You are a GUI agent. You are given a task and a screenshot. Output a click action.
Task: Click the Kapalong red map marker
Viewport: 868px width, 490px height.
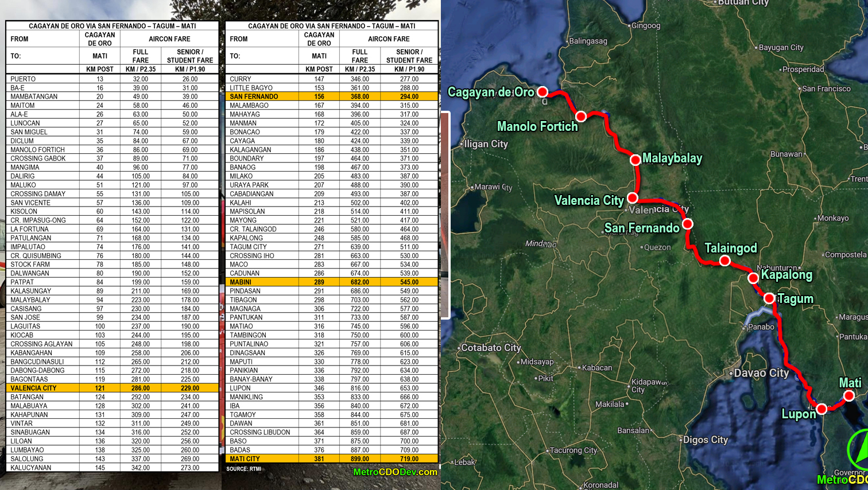[753, 278]
